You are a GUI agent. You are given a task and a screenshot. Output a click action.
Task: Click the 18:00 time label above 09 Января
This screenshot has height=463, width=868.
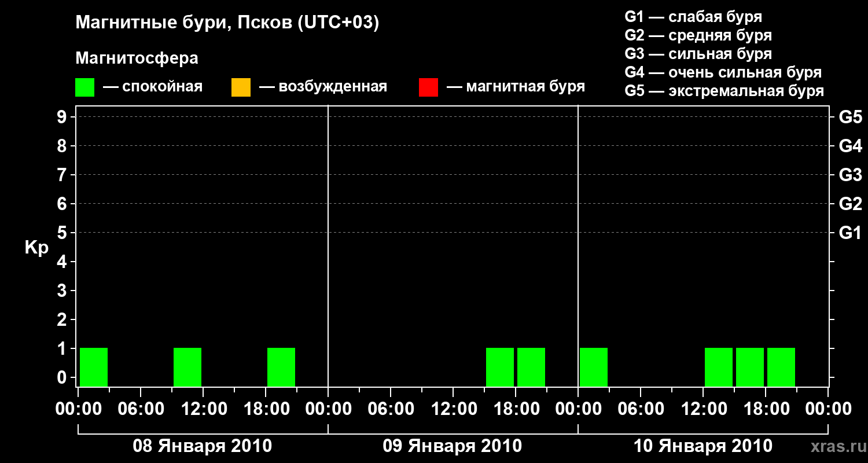(x=516, y=409)
